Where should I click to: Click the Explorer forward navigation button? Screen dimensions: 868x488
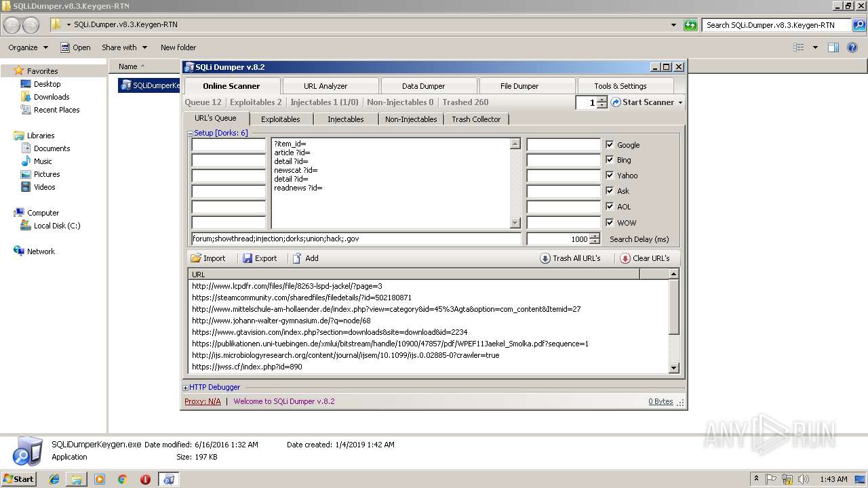[31, 25]
